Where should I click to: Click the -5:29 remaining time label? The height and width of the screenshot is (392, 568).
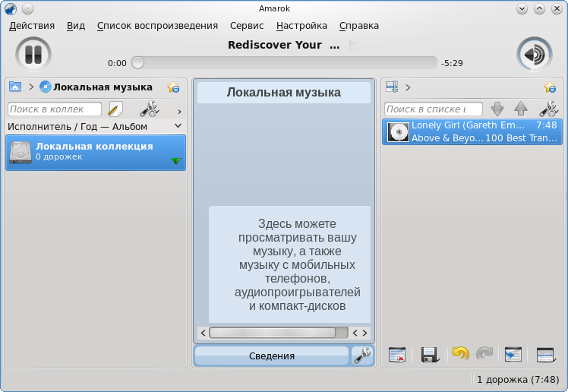(452, 63)
